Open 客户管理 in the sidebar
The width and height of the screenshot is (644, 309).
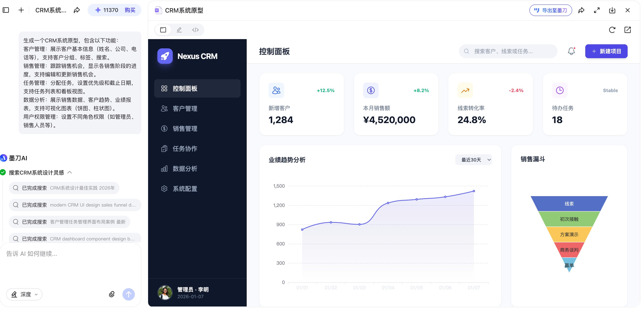185,108
